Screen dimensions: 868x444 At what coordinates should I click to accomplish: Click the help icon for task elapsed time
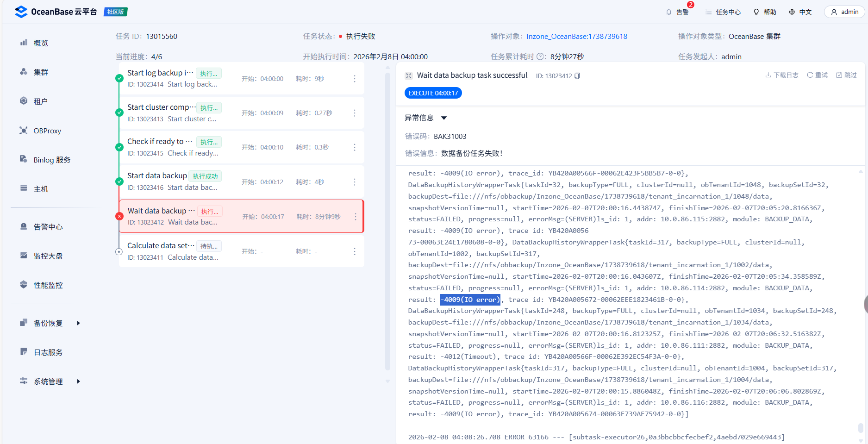coord(540,56)
